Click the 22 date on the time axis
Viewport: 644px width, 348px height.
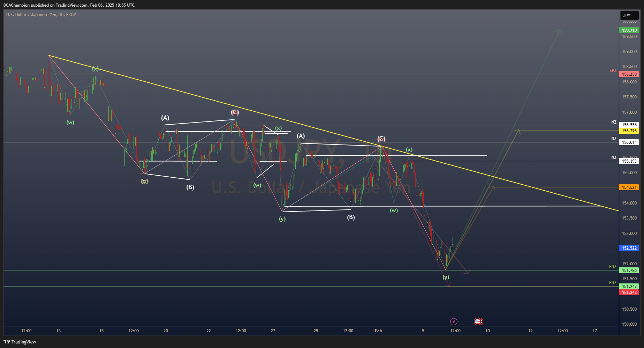(x=209, y=331)
